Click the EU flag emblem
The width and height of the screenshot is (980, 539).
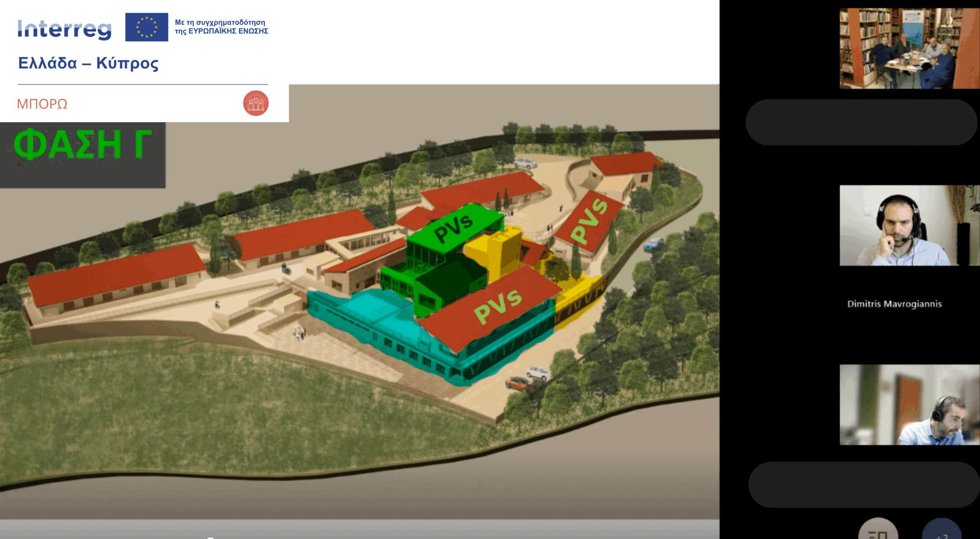(x=147, y=27)
